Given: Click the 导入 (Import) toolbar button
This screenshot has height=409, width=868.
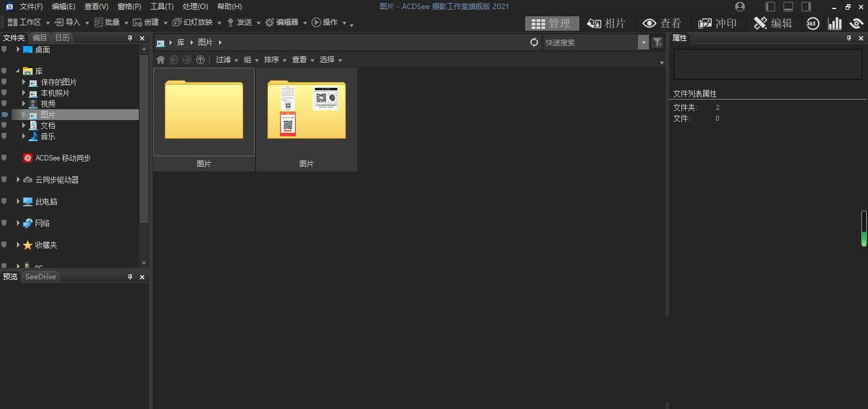Looking at the screenshot, I should [x=68, y=22].
